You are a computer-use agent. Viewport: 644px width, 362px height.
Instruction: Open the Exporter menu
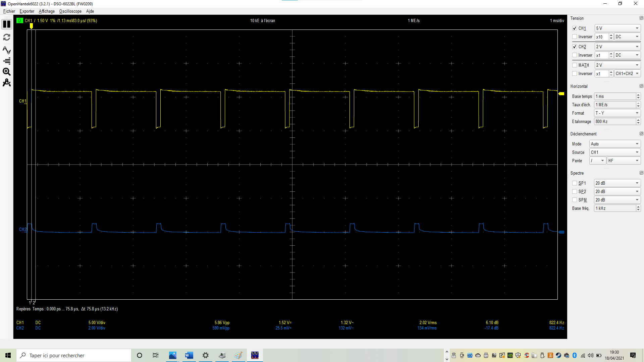coord(27,11)
